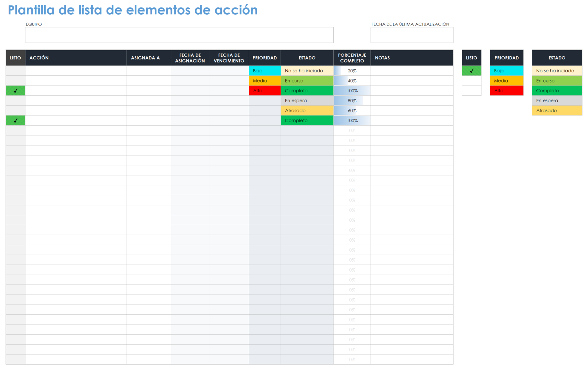Open the Completo status cell in the 100% Alta row
Image resolution: width=588 pixels, height=368 pixels.
click(307, 91)
